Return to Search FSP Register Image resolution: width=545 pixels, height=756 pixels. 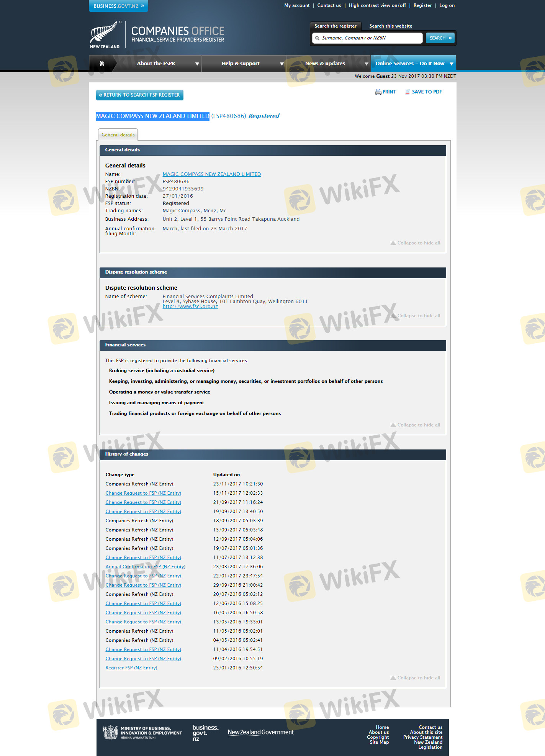pyautogui.click(x=139, y=95)
